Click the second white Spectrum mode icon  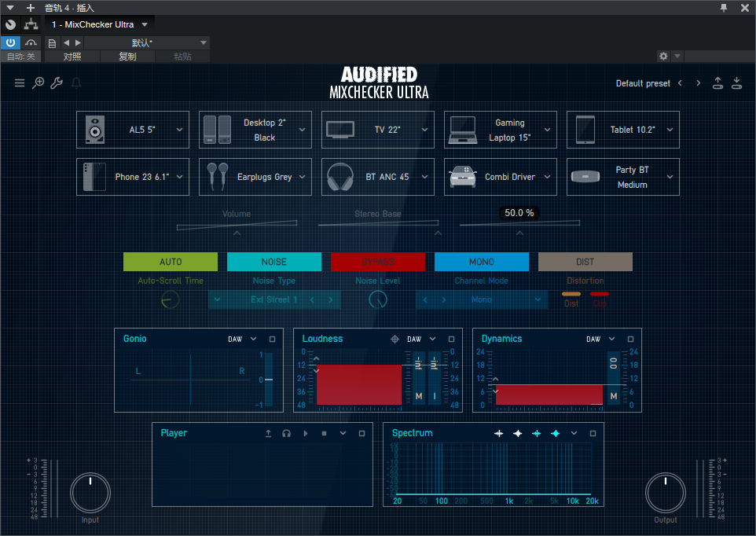coord(517,434)
